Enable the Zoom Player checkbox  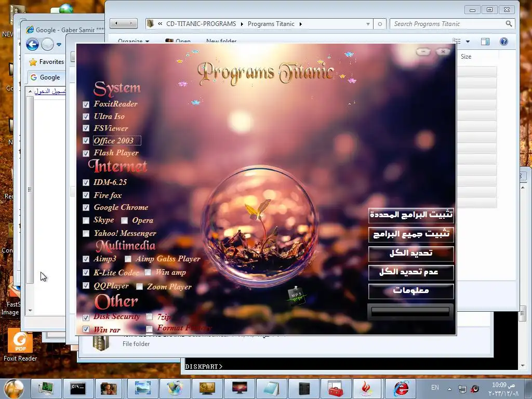tap(139, 287)
